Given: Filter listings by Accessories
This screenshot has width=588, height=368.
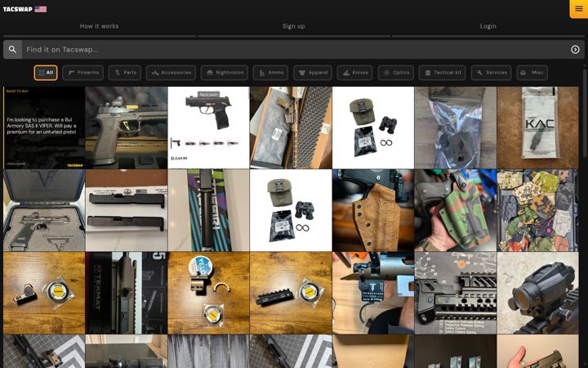Looking at the screenshot, I should click(x=171, y=73).
